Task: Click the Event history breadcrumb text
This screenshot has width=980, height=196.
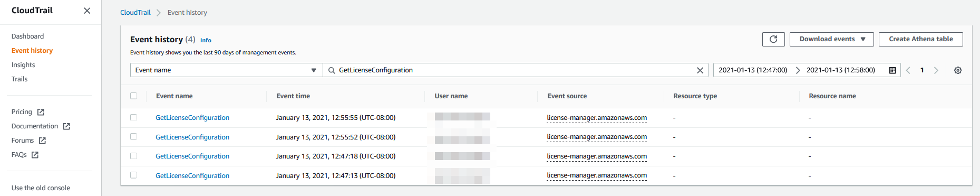Action: pos(187,13)
